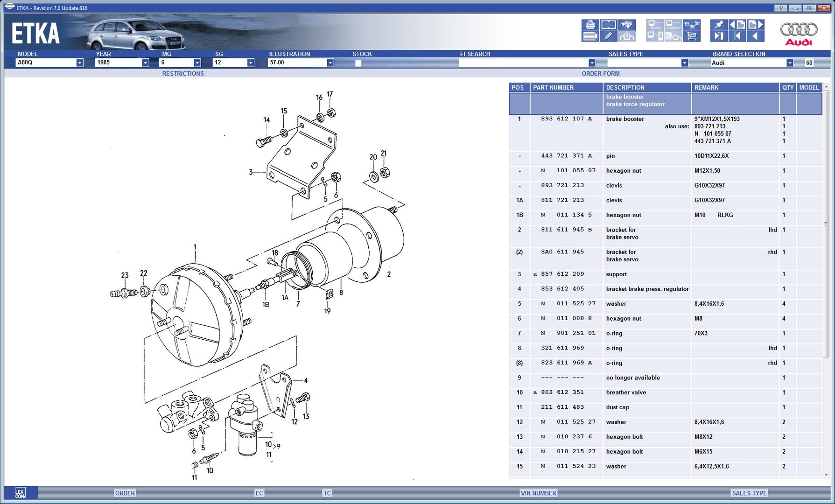Viewport: 835px width, 504px height.
Task: Open the YEAR dropdown set to 1985
Action: point(145,63)
